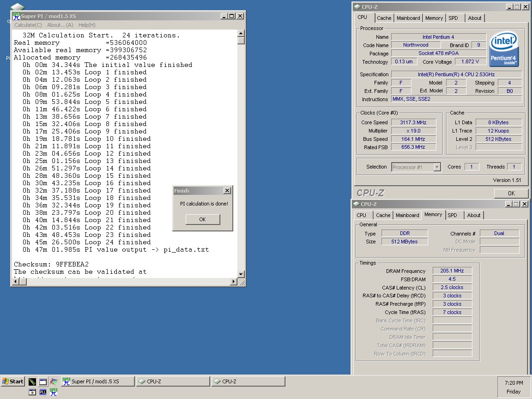This screenshot has width=532, height=399.
Task: Open Help(H) menu in Super PI
Action: click(87, 25)
